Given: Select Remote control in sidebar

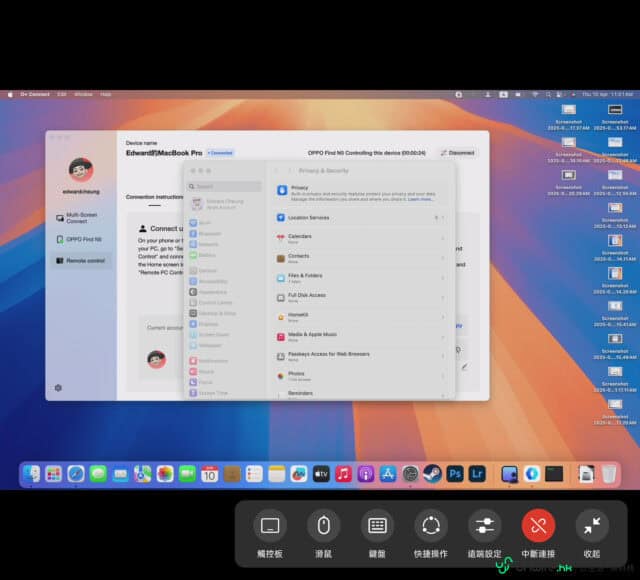Looking at the screenshot, I should coord(81,260).
